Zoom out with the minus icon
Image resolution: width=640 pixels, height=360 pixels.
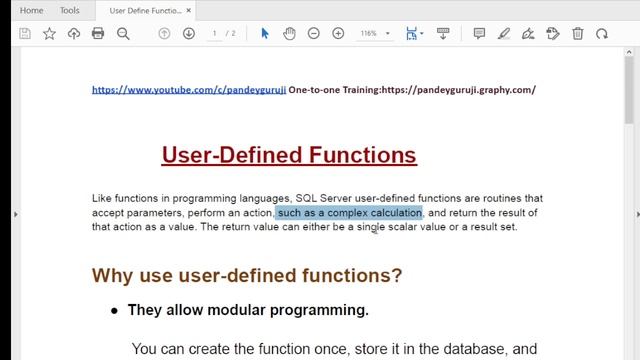(x=313, y=33)
